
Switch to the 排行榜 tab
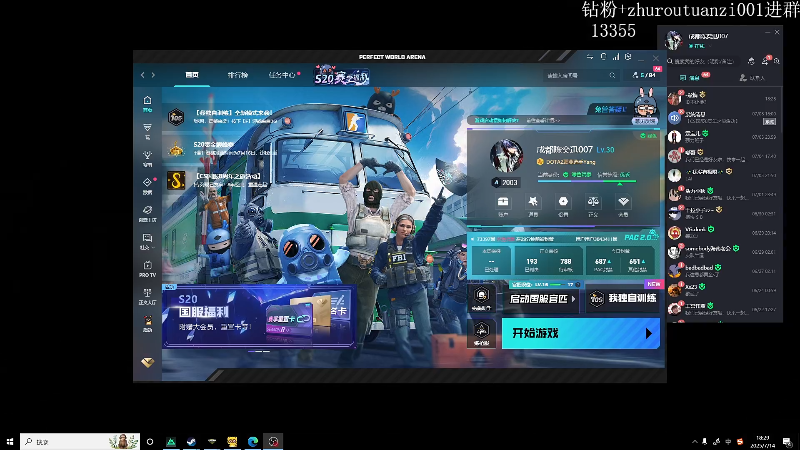point(237,75)
